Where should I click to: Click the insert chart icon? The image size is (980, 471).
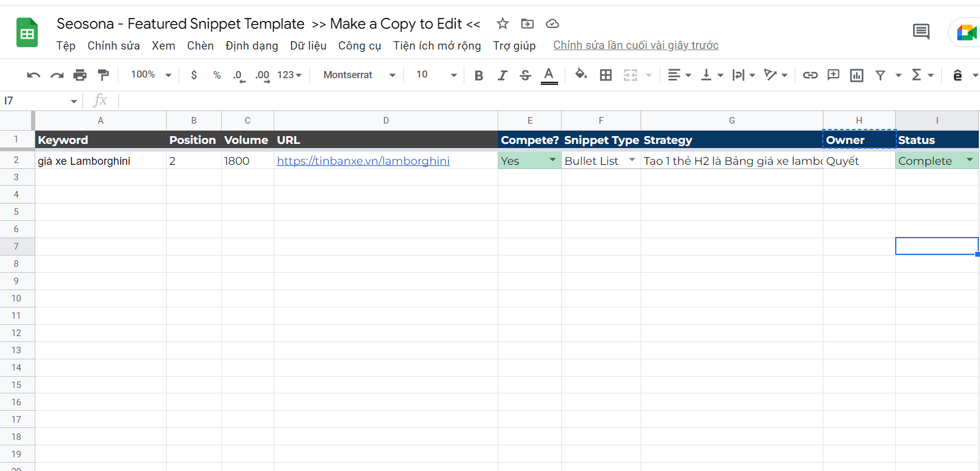[x=857, y=75]
